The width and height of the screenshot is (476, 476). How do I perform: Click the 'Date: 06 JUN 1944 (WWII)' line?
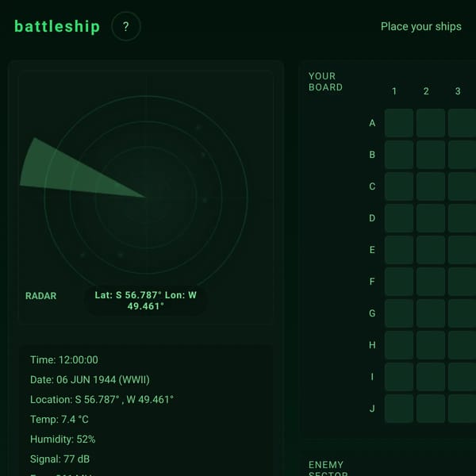(x=90, y=380)
